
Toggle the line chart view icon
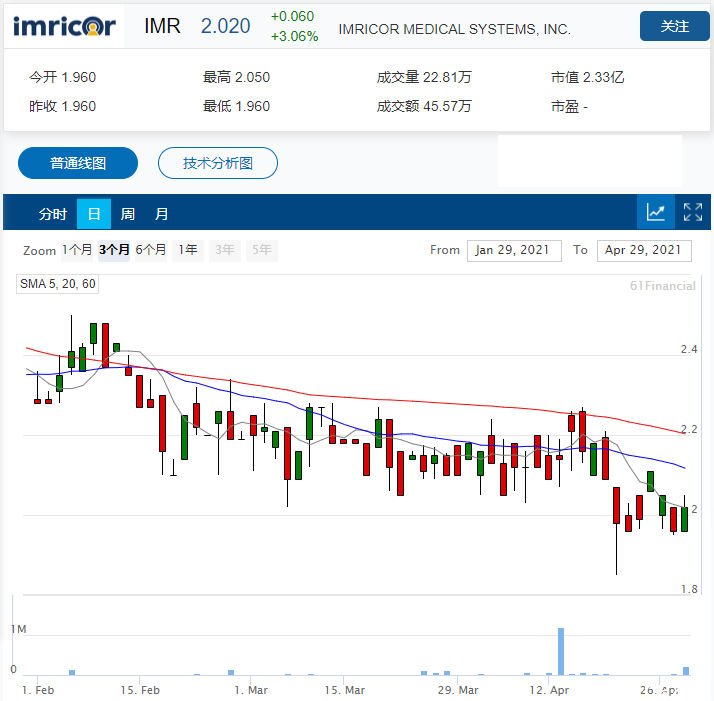pyautogui.click(x=655, y=212)
